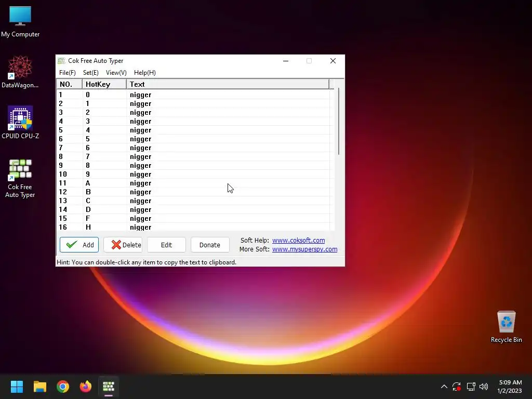Select row NO. 10 with hotkey 9
The image size is (532, 399).
tap(193, 174)
